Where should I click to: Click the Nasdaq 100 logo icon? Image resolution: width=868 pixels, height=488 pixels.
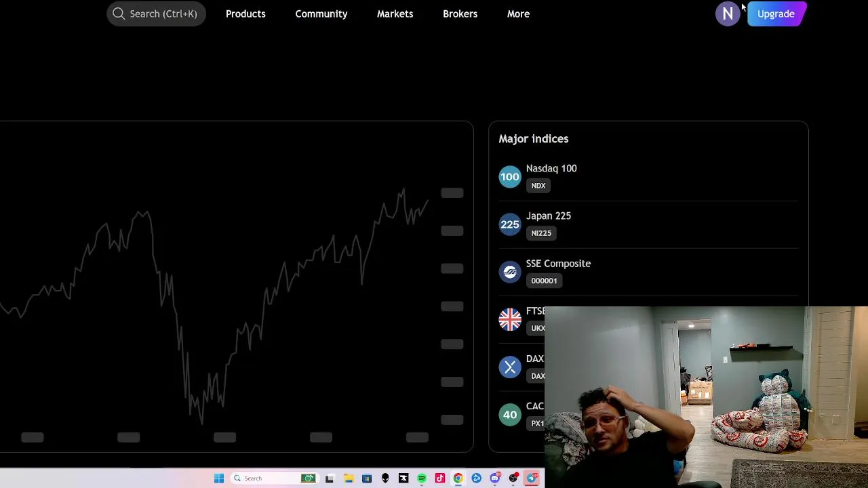point(510,177)
